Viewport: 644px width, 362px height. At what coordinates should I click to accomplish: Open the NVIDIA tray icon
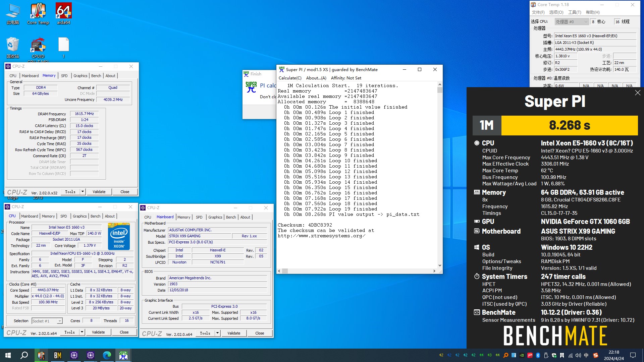[x=522, y=355]
